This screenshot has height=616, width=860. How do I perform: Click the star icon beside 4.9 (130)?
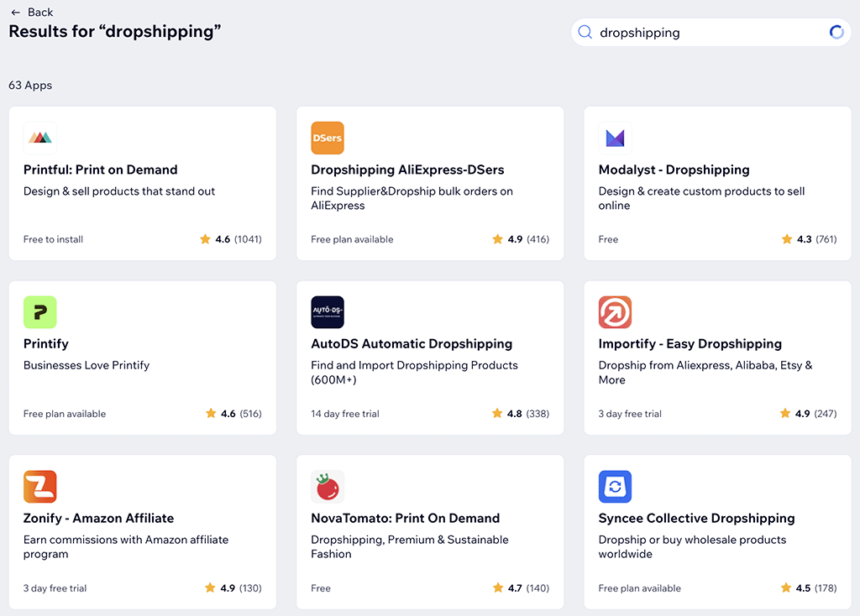click(210, 587)
